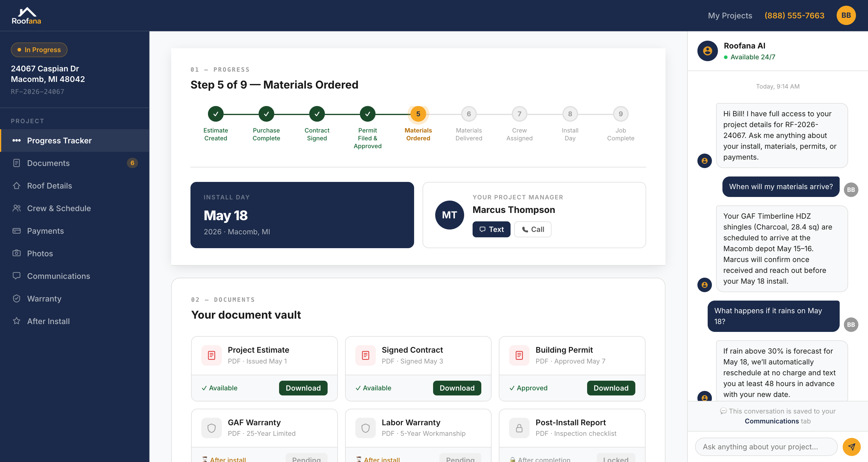Screen dimensions: 868x462
Task: Click step 7 Crew Assigned marker
Action: [519, 114]
